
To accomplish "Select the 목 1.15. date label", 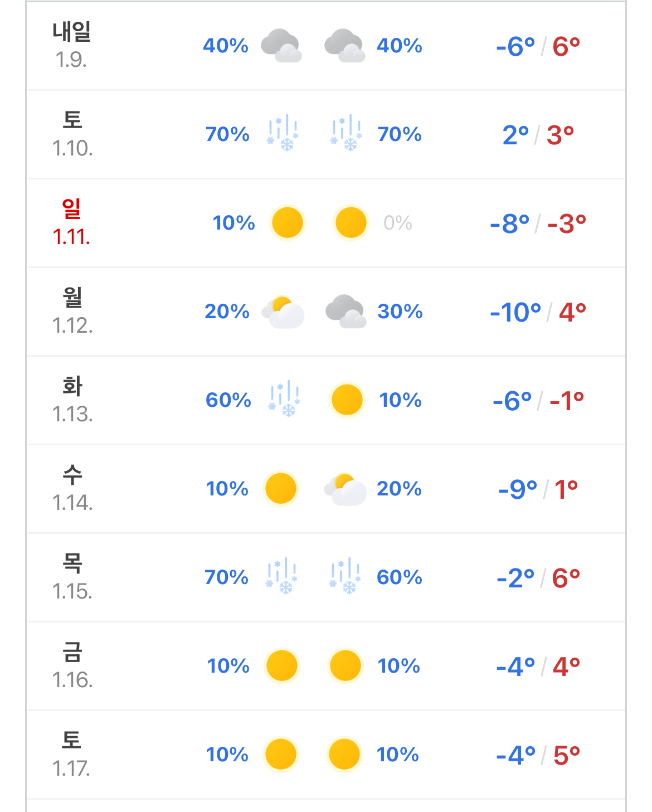I will pos(72,577).
